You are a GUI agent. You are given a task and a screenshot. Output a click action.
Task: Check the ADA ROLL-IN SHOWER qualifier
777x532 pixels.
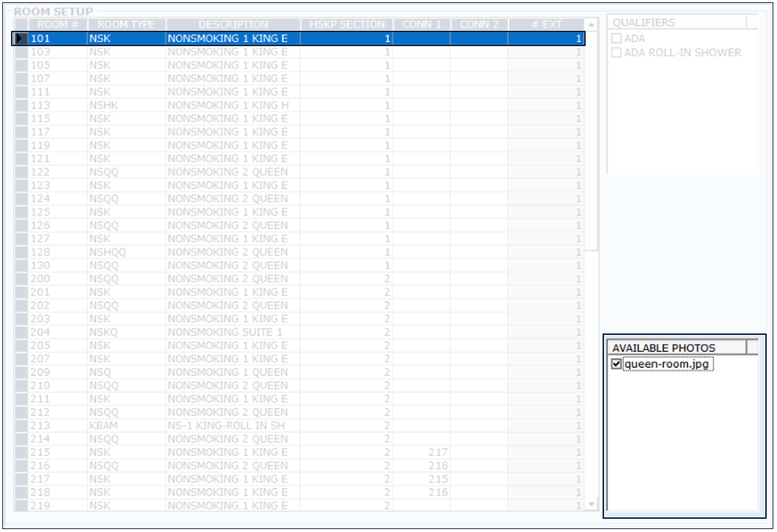click(616, 53)
